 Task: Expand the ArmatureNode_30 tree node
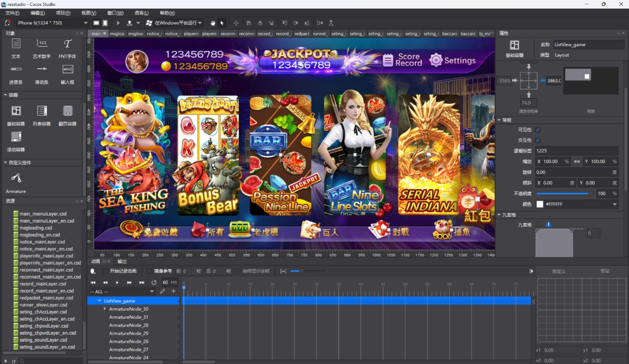105,309
